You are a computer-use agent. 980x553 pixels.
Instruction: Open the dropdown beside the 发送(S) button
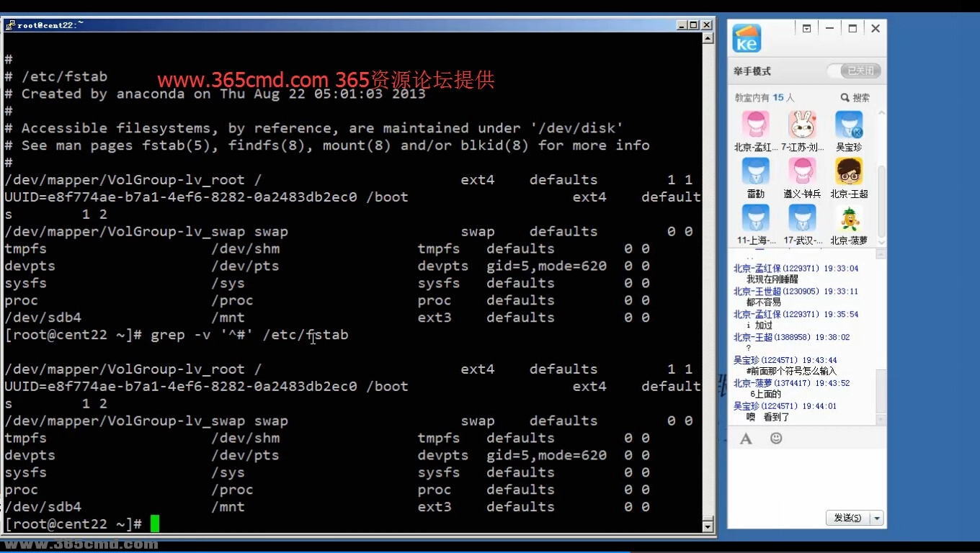(x=876, y=518)
